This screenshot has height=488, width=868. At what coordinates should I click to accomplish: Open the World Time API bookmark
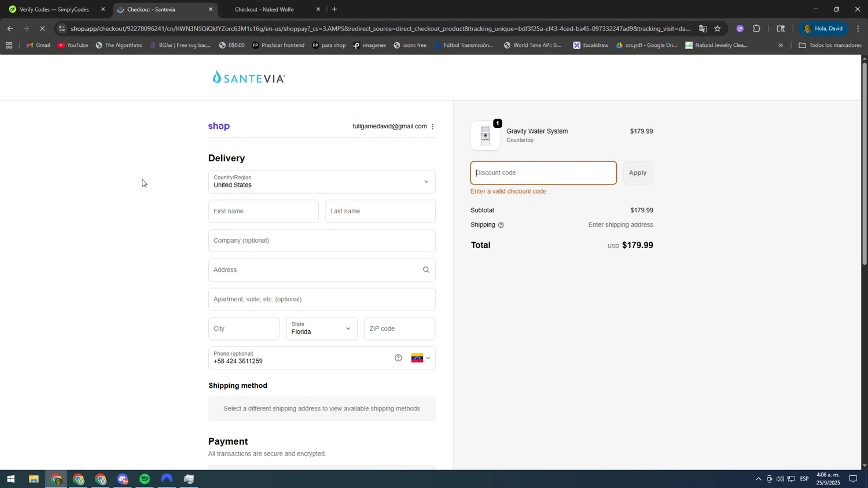(x=532, y=45)
